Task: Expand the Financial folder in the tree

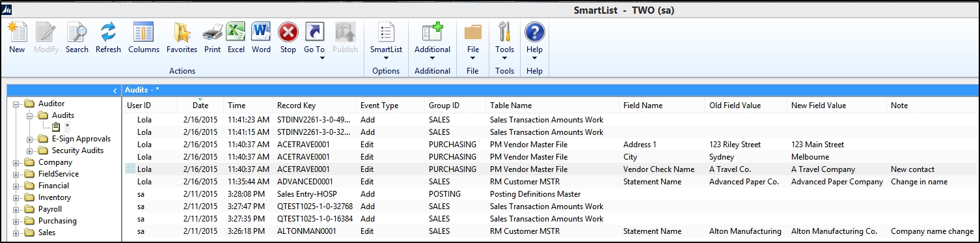Action: point(16,186)
